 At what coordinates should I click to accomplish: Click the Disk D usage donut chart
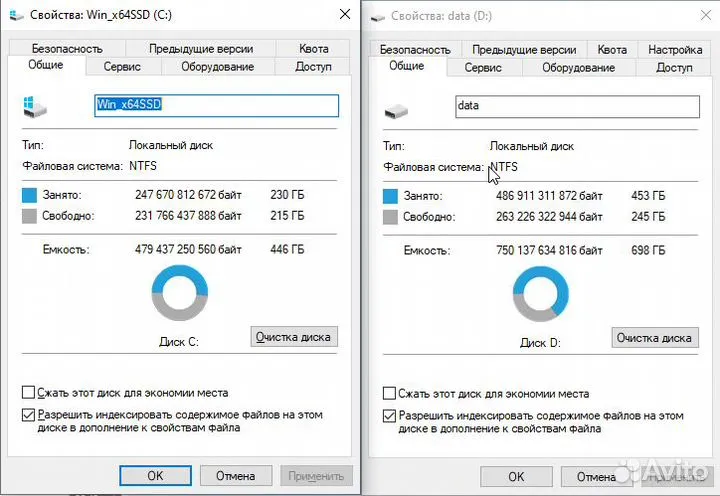pyautogui.click(x=540, y=294)
